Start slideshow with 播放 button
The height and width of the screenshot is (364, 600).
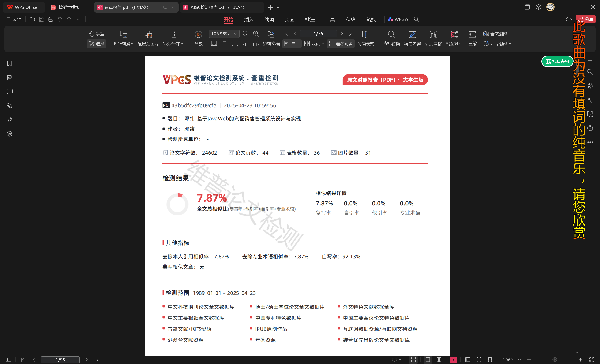click(x=199, y=38)
